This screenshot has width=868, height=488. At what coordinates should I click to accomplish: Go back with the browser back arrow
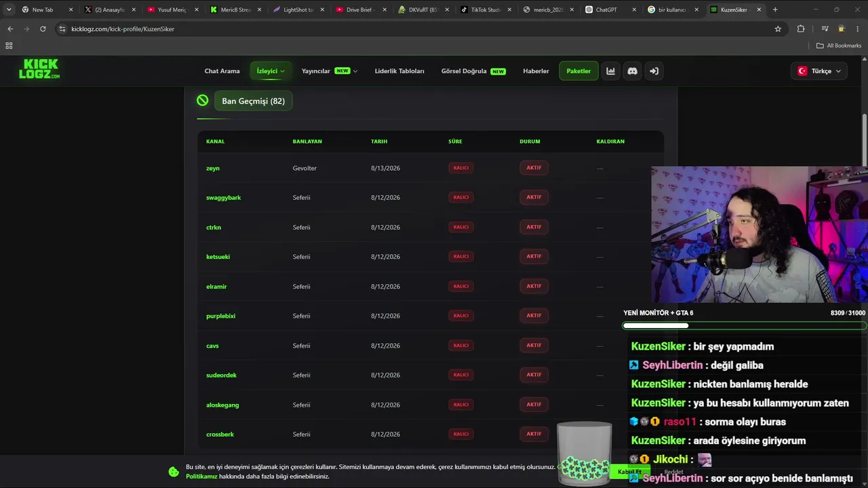tap(10, 28)
